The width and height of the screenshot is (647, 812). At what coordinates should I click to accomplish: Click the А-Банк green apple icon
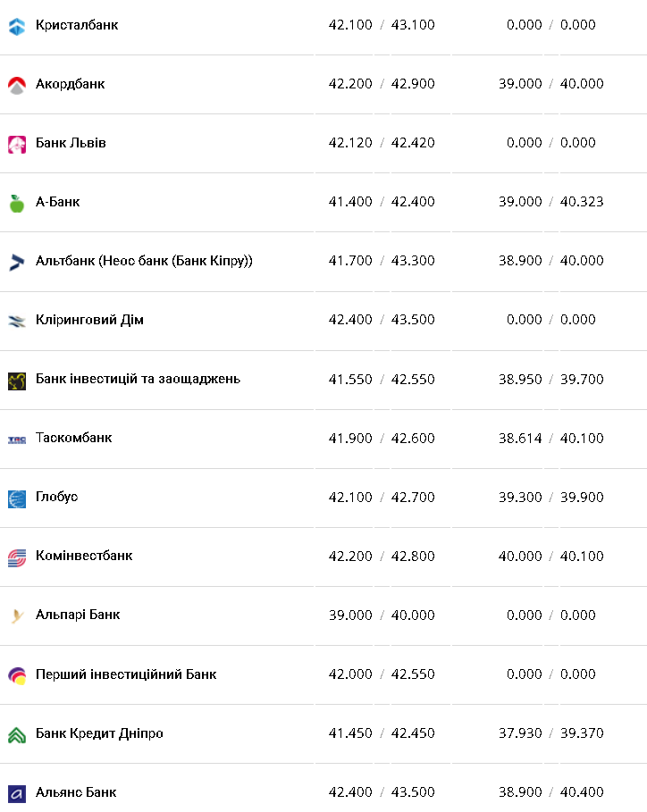click(16, 204)
